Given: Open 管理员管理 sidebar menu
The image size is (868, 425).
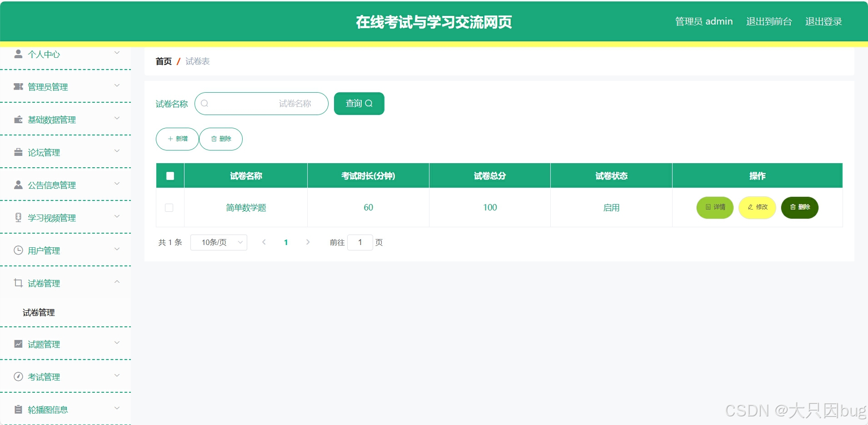Looking at the screenshot, I should (65, 87).
